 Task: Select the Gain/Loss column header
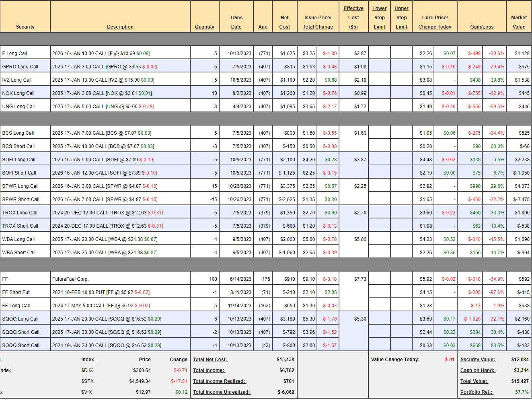pos(482,27)
